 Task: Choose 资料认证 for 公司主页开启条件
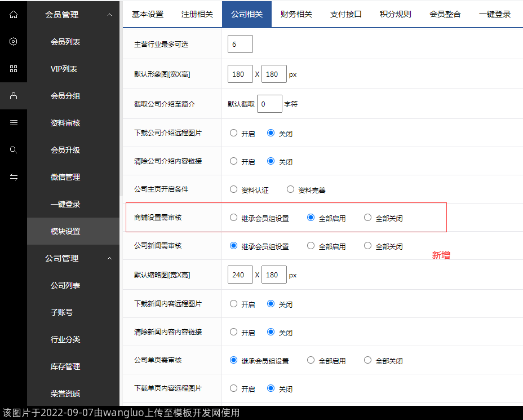click(x=234, y=189)
